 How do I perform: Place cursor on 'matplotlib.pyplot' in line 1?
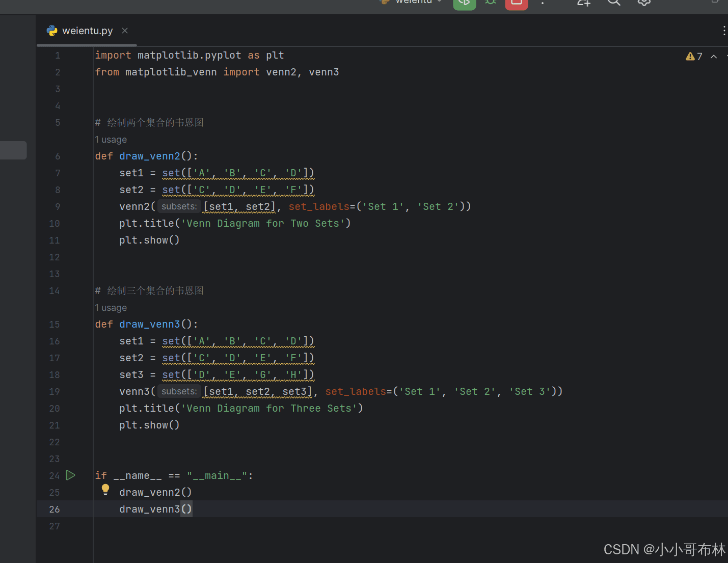(189, 55)
